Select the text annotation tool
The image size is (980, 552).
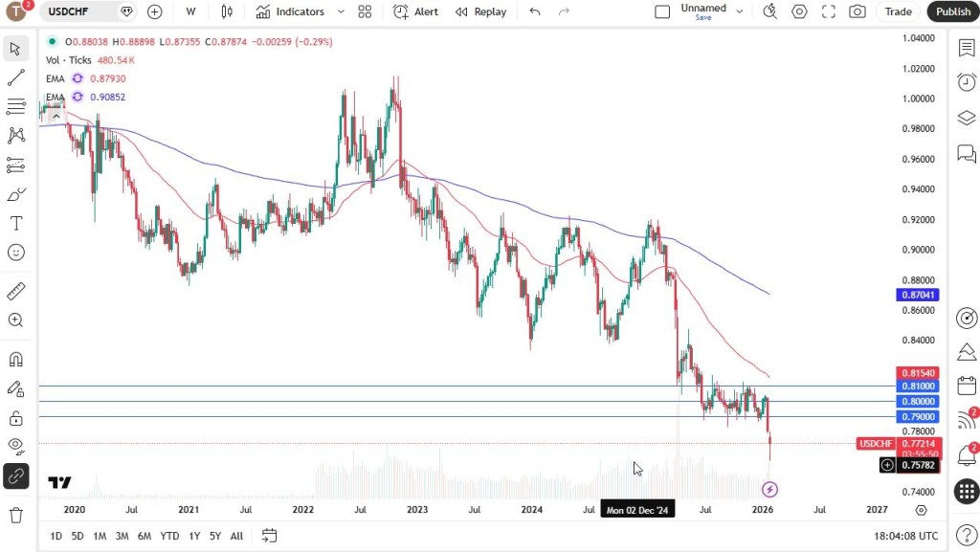click(x=16, y=223)
